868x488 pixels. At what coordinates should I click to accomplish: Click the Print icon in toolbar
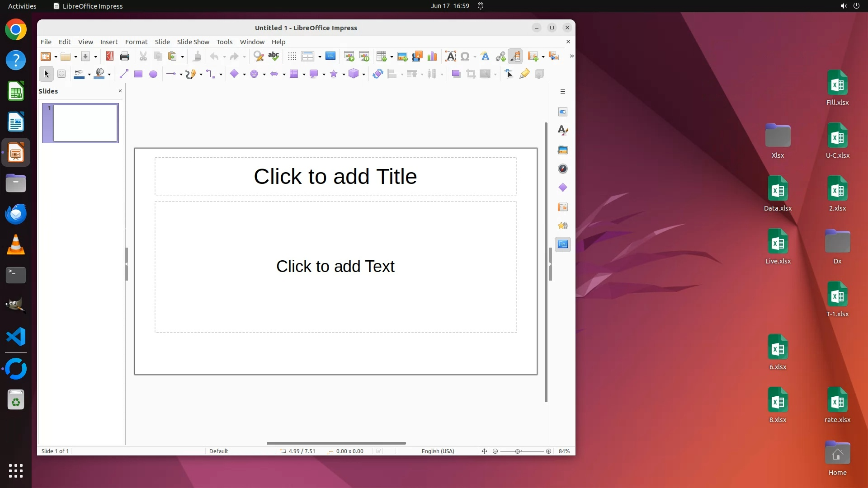(125, 56)
